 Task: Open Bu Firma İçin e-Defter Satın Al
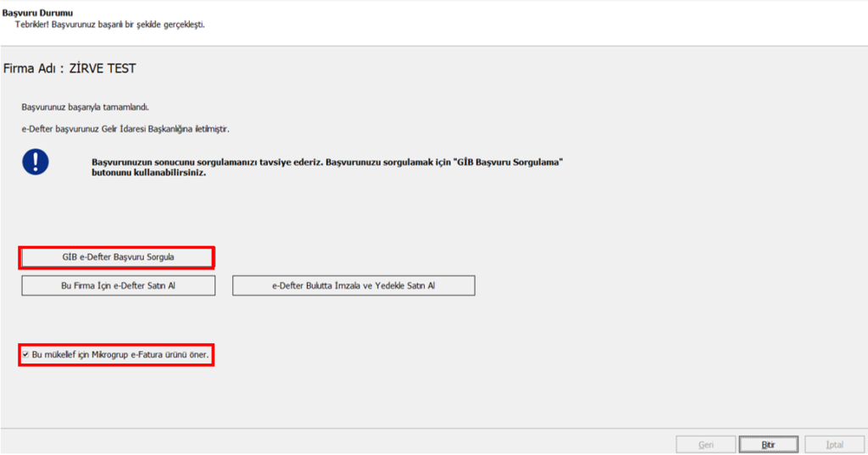tap(119, 286)
